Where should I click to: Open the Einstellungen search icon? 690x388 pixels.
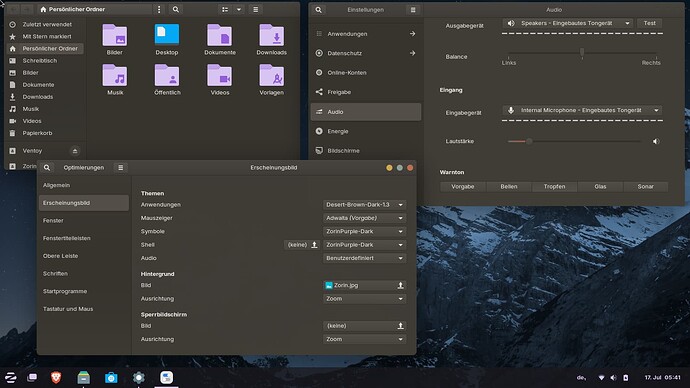[x=319, y=10]
